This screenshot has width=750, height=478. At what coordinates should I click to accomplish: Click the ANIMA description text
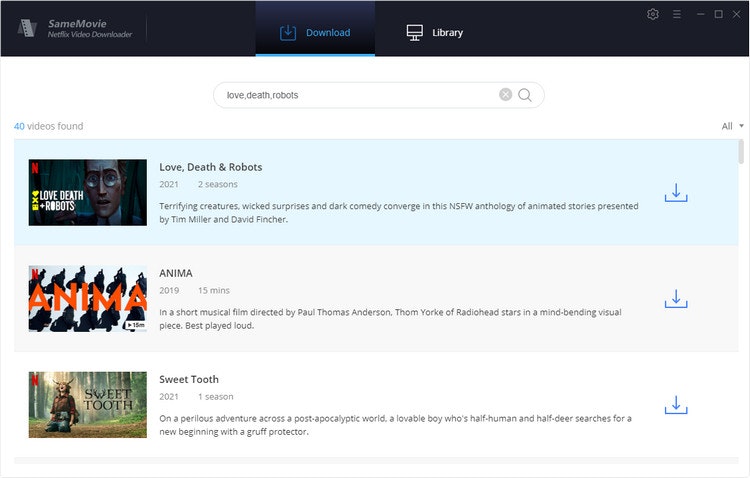click(390, 319)
